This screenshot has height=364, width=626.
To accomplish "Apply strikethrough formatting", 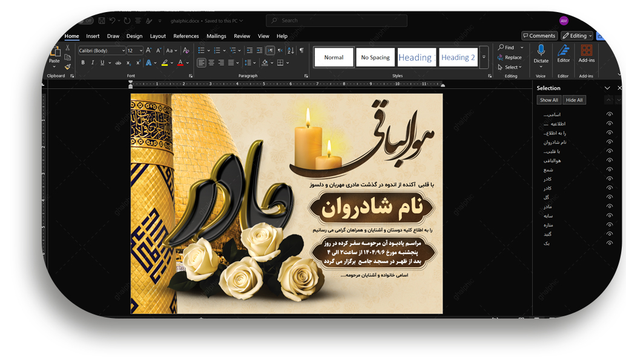I will click(x=118, y=63).
